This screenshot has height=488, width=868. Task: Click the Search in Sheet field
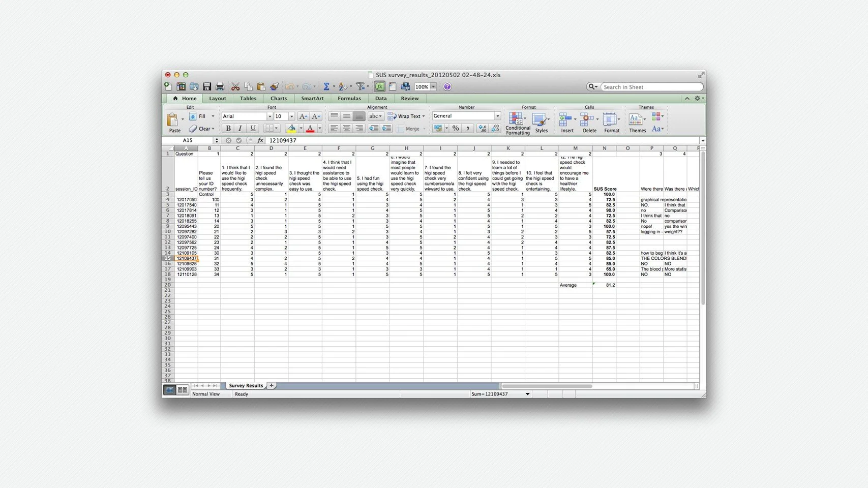point(652,87)
